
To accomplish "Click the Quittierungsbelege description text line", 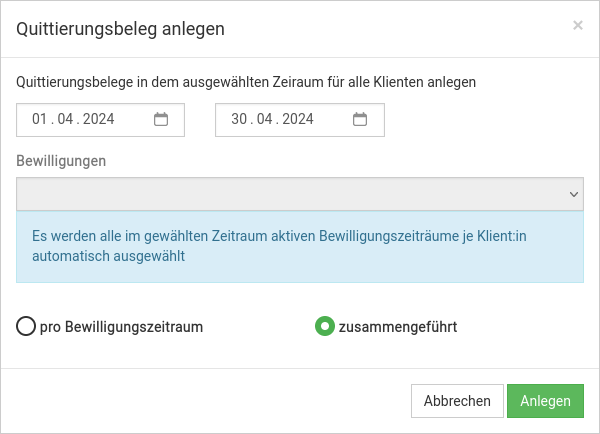I will tap(246, 82).
